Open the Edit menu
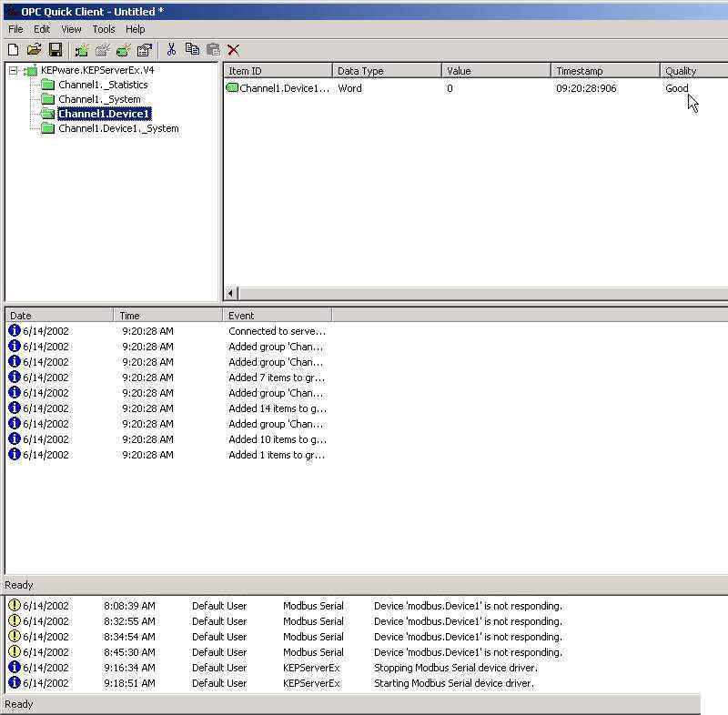Viewport: 728px width, 715px height. tap(42, 29)
